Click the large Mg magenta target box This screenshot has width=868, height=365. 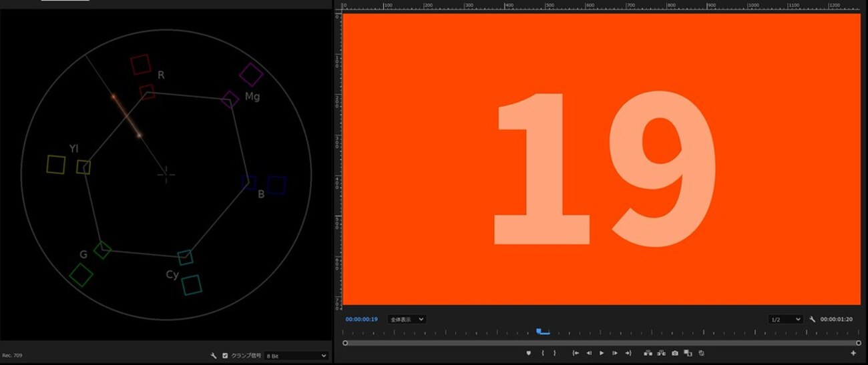click(x=251, y=75)
